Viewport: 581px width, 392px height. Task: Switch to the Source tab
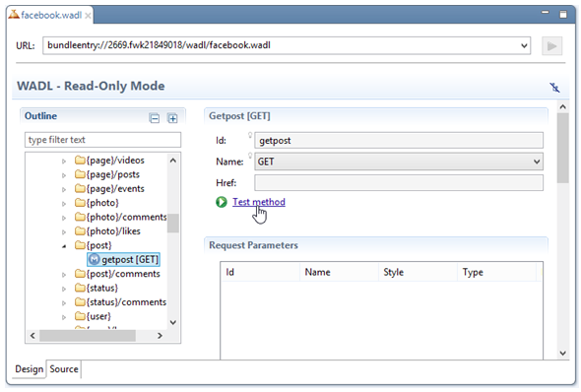pos(64,369)
